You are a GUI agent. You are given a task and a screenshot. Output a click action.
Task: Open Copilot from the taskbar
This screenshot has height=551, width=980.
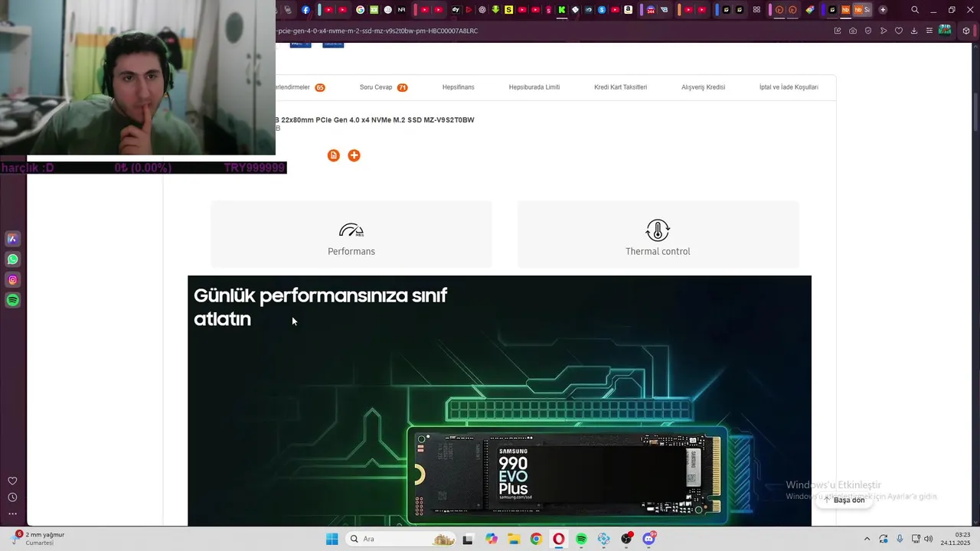(x=491, y=539)
